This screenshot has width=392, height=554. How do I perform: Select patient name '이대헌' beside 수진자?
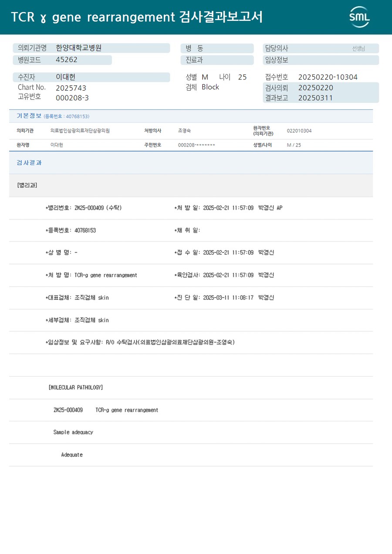tap(66, 77)
